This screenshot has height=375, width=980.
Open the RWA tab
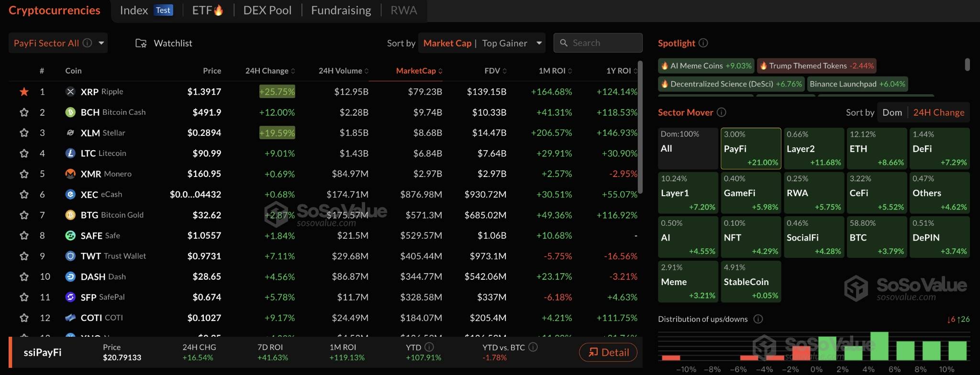pos(403,11)
